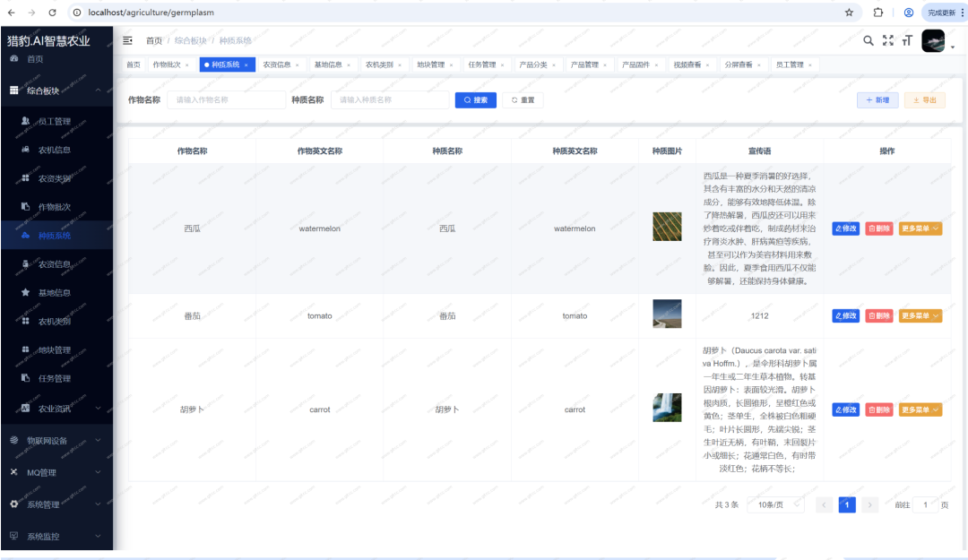Open the browser extensions puzzle icon
The image size is (968, 560).
point(877,13)
